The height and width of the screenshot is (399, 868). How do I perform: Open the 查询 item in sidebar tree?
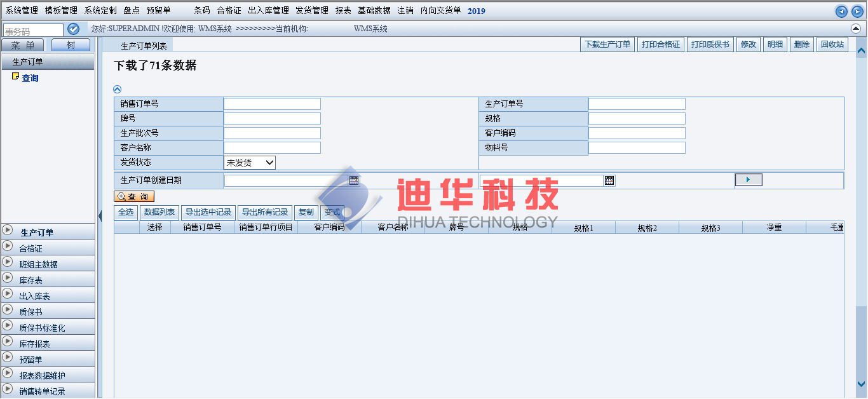[30, 78]
